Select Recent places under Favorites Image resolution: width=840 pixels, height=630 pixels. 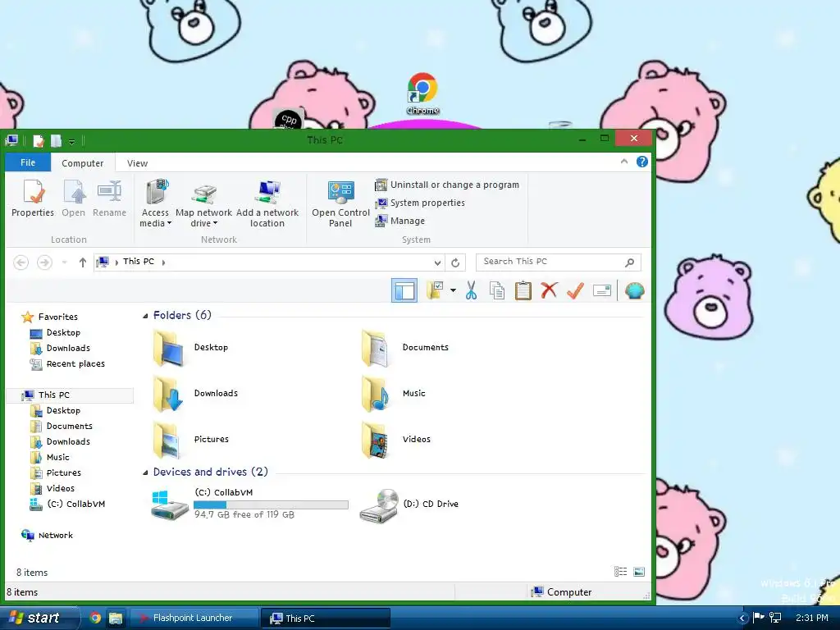pos(67,364)
